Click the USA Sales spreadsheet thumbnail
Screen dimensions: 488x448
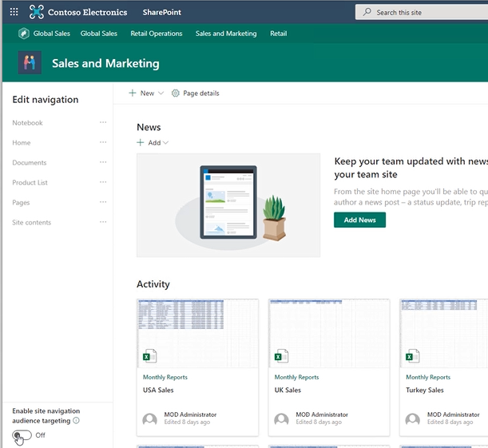pos(197,333)
